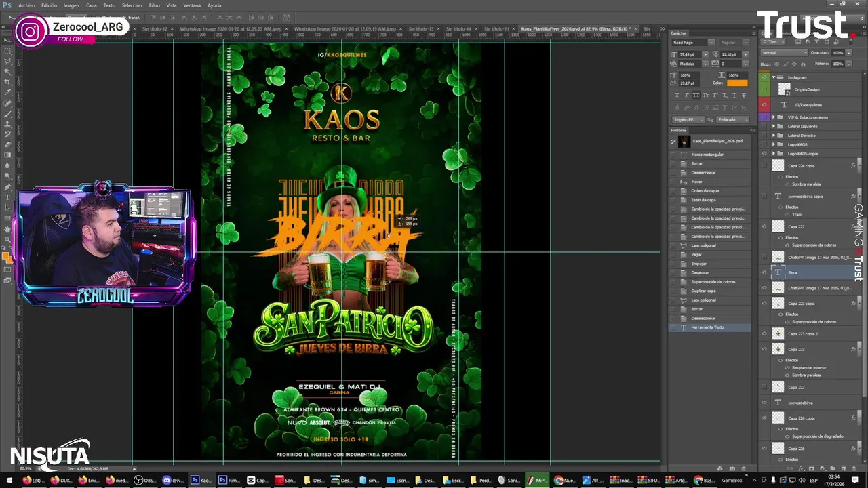Select the Brush tool
The width and height of the screenshot is (868, 488).
7,114
